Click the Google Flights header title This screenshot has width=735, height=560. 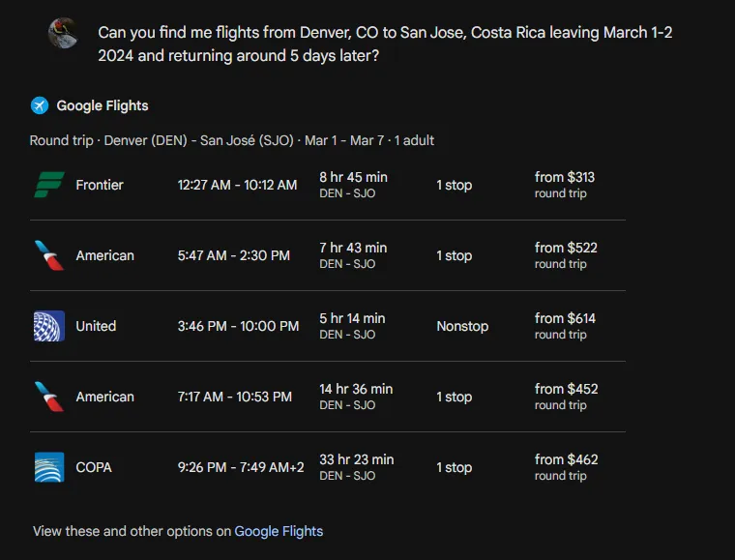point(103,106)
